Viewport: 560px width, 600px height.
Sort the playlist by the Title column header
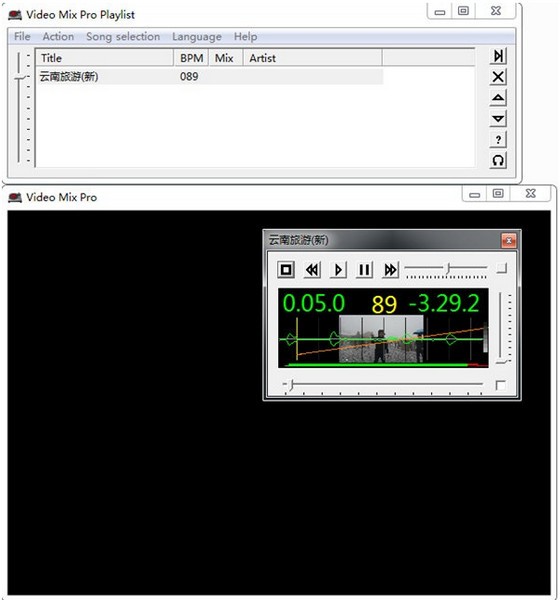point(105,58)
